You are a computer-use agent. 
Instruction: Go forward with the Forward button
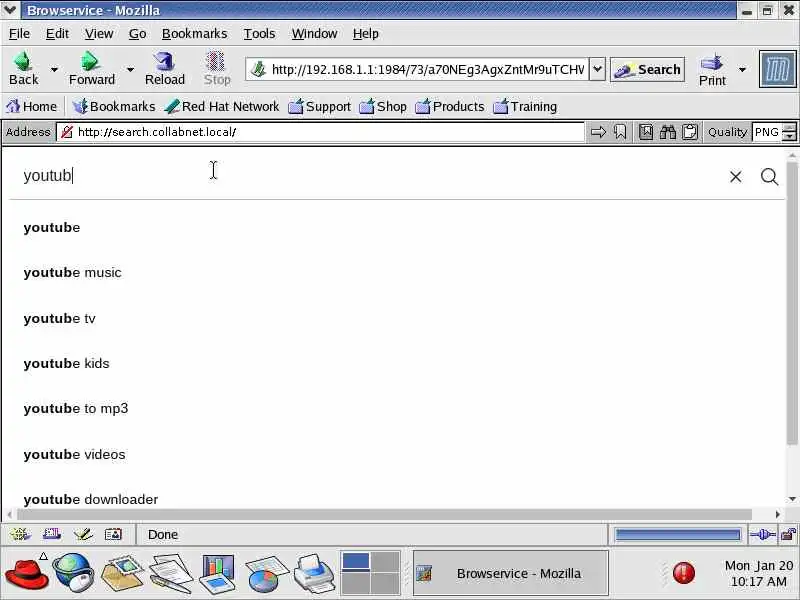click(x=92, y=69)
